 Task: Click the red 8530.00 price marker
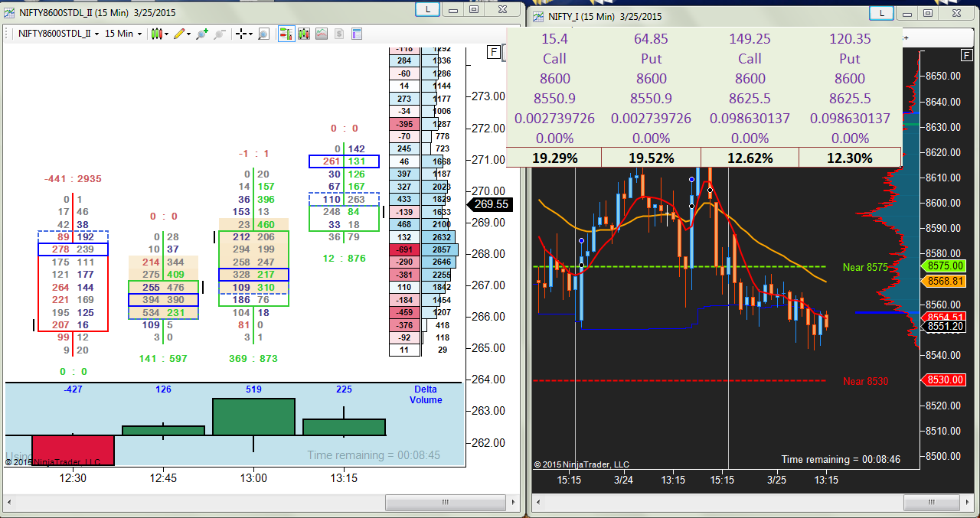click(x=945, y=380)
